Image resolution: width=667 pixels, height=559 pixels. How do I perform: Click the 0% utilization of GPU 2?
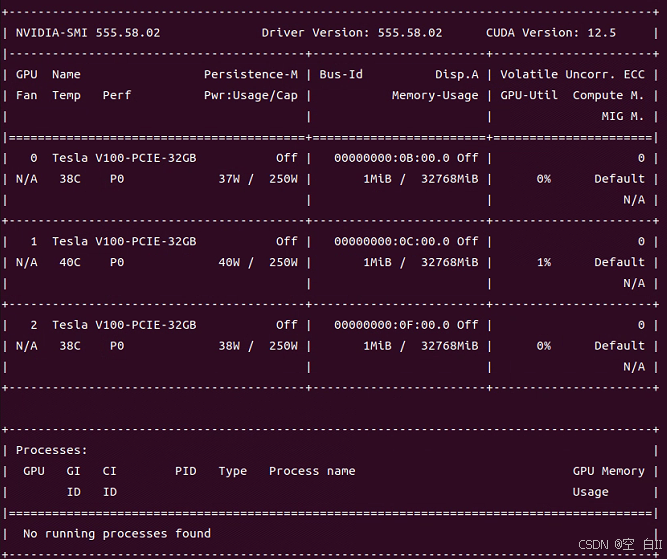[x=544, y=346]
